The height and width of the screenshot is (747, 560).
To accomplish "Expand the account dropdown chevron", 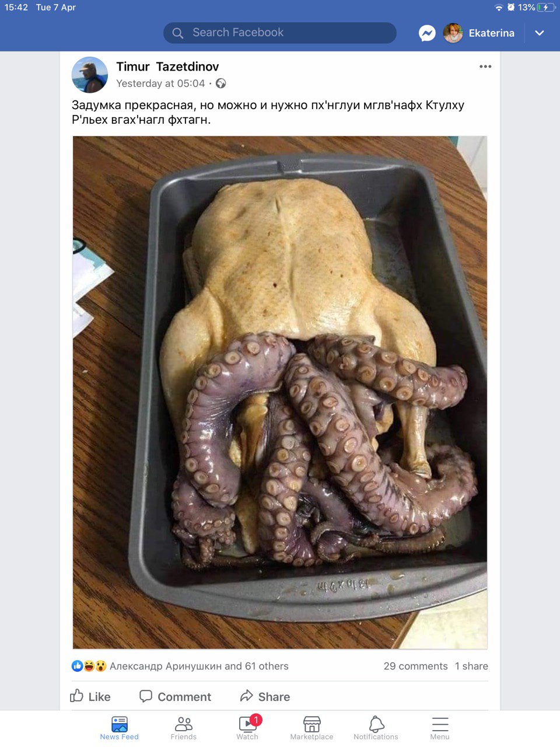I will coord(540,33).
